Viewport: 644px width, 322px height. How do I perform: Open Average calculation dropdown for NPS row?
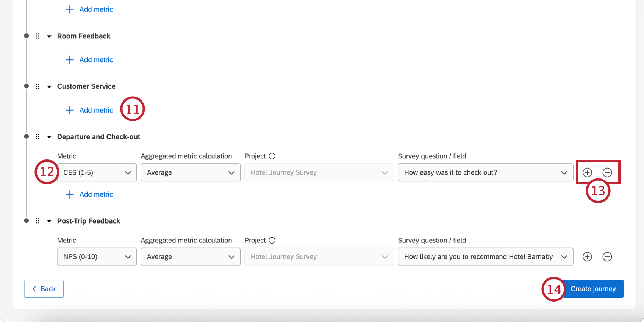coord(191,257)
